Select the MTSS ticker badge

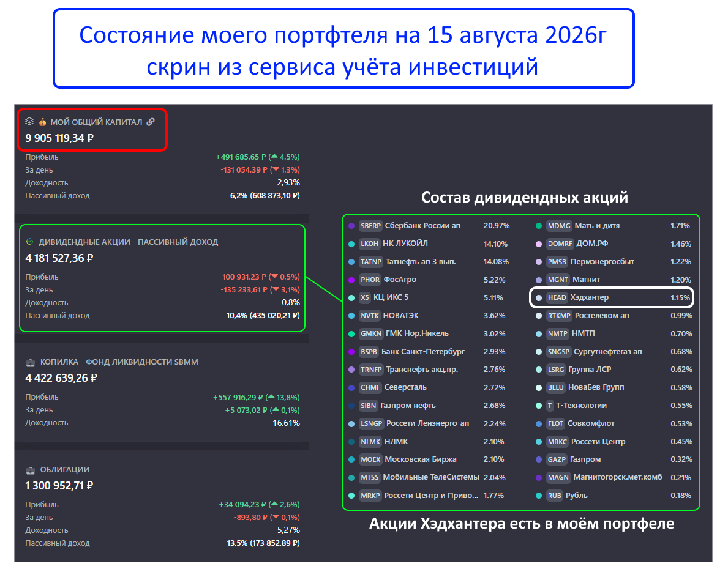click(370, 477)
